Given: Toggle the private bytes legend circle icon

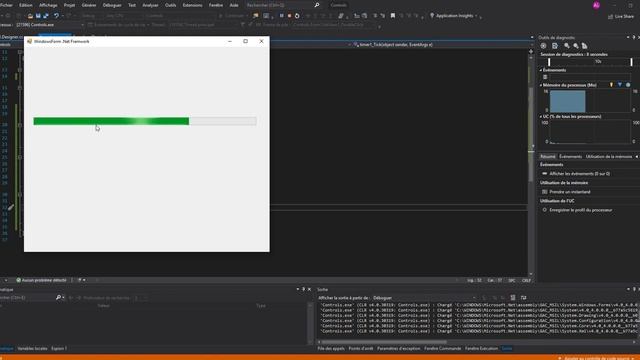Looking at the screenshot, I should (628, 85).
